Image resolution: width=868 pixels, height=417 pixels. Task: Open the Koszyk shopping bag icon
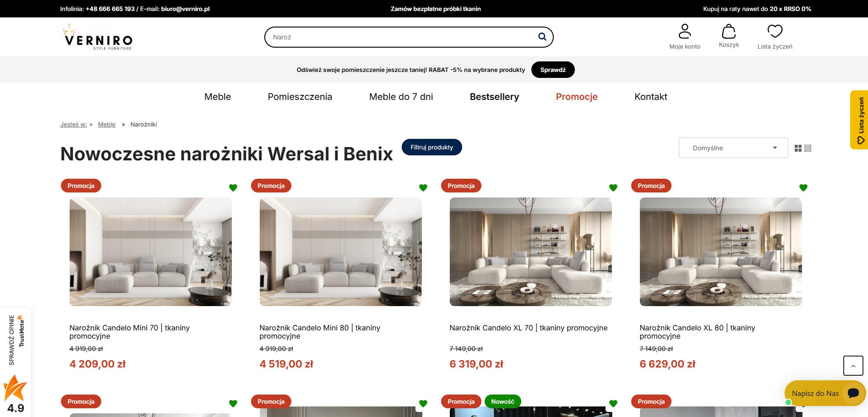click(x=729, y=32)
